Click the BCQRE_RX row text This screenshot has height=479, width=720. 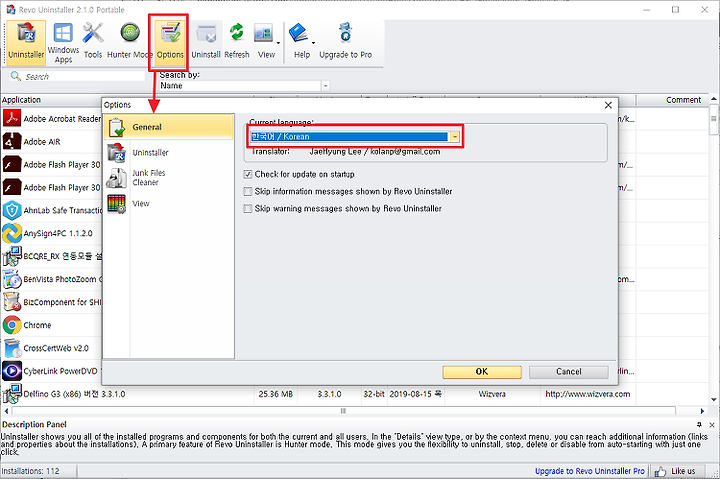pyautogui.click(x=62, y=256)
